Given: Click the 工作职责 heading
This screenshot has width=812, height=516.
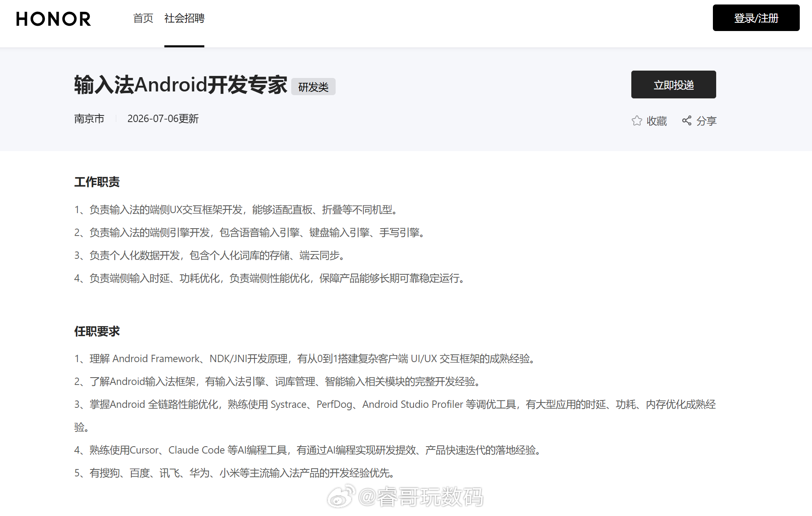Looking at the screenshot, I should 97,182.
